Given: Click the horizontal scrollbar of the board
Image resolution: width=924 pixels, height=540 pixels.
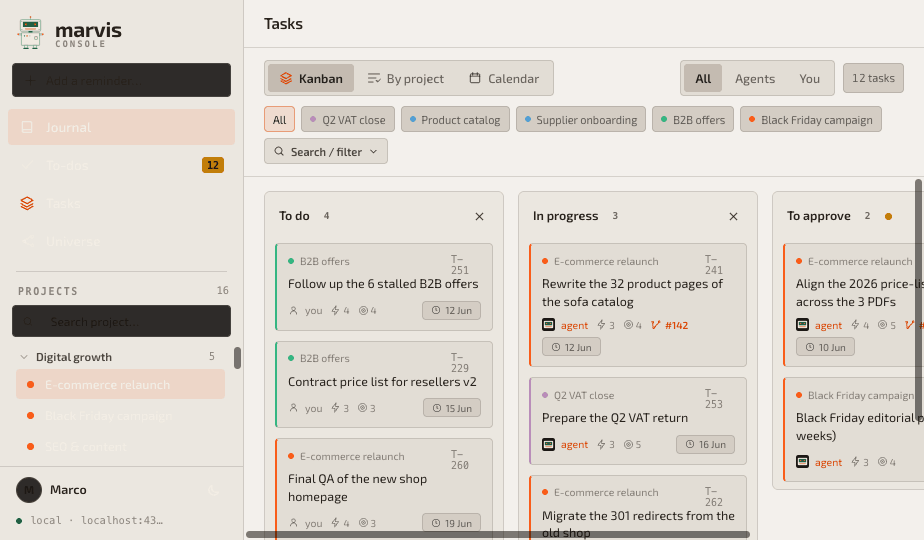Looking at the screenshot, I should [498, 535].
